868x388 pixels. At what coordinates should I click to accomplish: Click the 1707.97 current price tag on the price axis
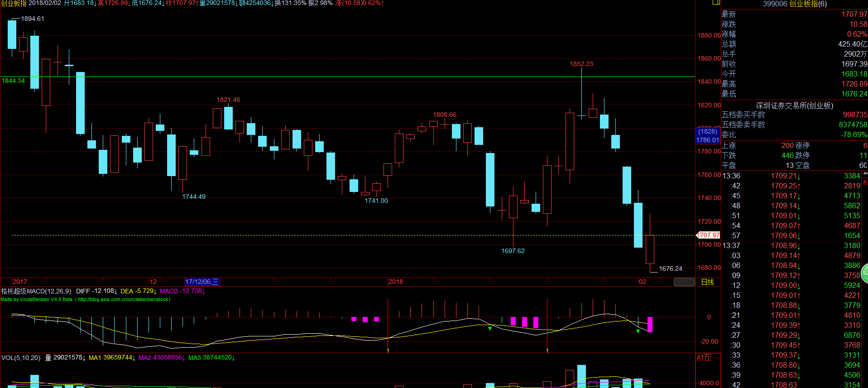coord(708,235)
